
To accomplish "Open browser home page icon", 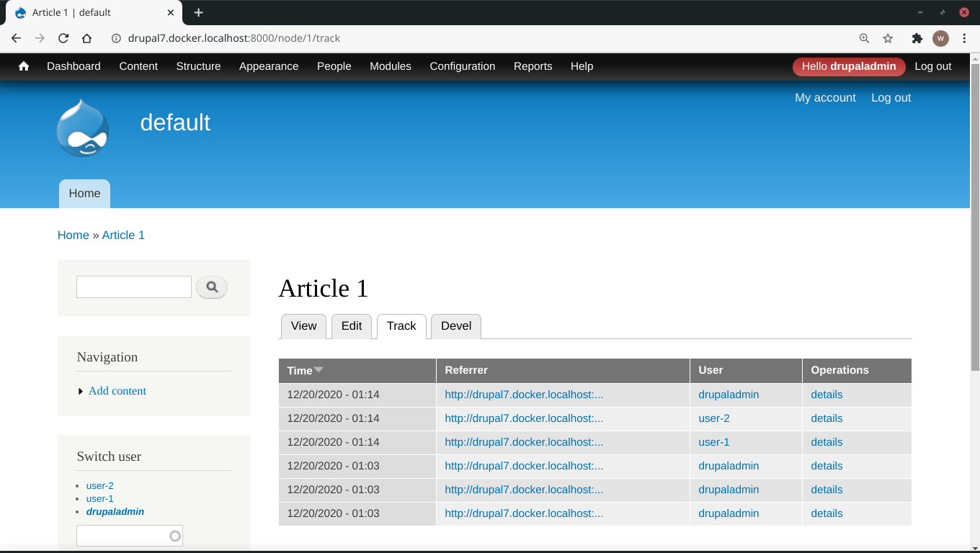I will (86, 38).
